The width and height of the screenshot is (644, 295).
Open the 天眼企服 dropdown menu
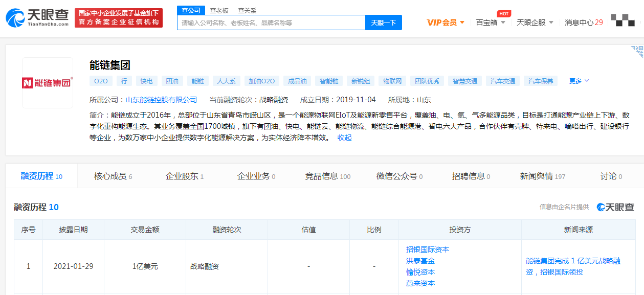pyautogui.click(x=535, y=22)
